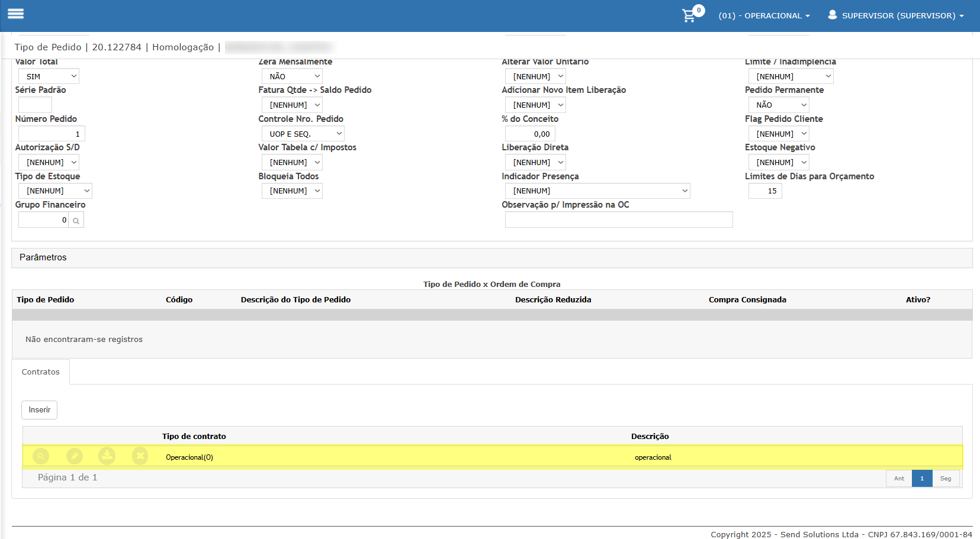Go to next page with Seg
The width and height of the screenshot is (980, 539).
coord(945,479)
